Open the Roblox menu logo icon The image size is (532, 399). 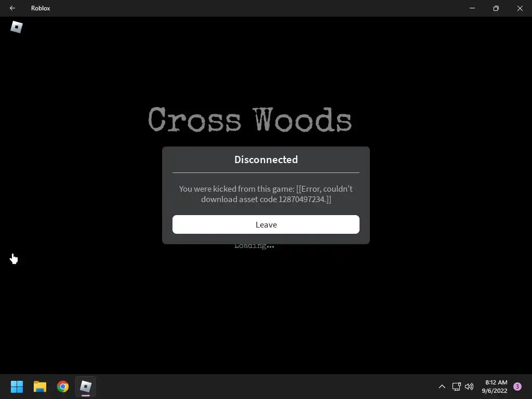click(x=16, y=27)
